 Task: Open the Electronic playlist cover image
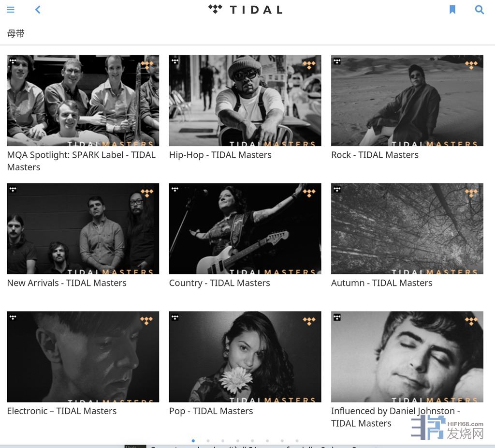pos(83,357)
